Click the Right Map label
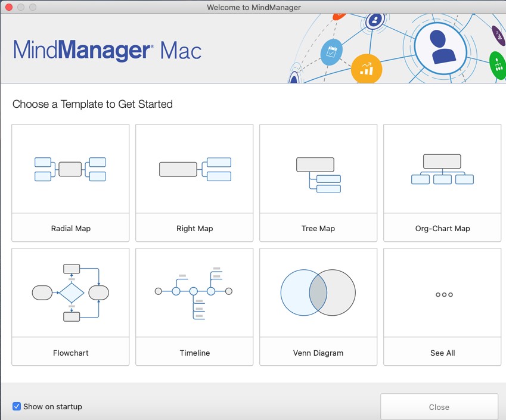The width and height of the screenshot is (506, 420). click(194, 228)
